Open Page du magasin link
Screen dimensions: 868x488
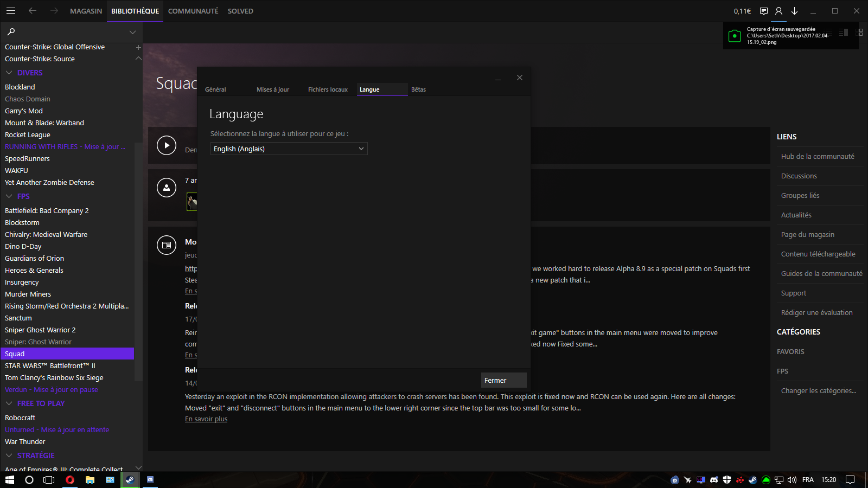(808, 234)
